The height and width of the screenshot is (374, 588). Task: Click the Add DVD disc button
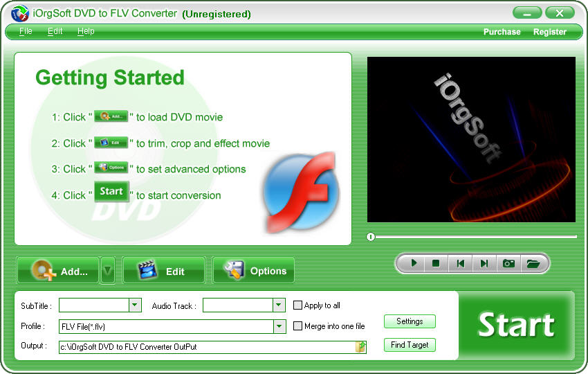pyautogui.click(x=58, y=271)
